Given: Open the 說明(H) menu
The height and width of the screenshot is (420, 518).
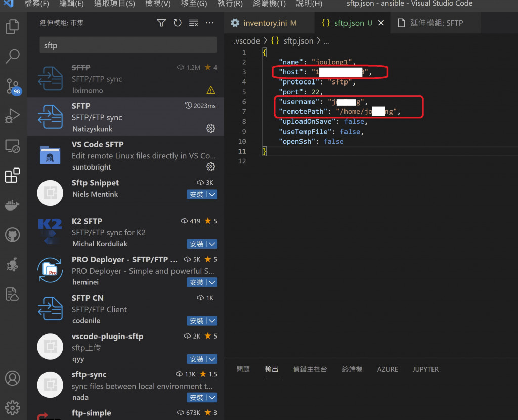Looking at the screenshot, I should point(309,4).
